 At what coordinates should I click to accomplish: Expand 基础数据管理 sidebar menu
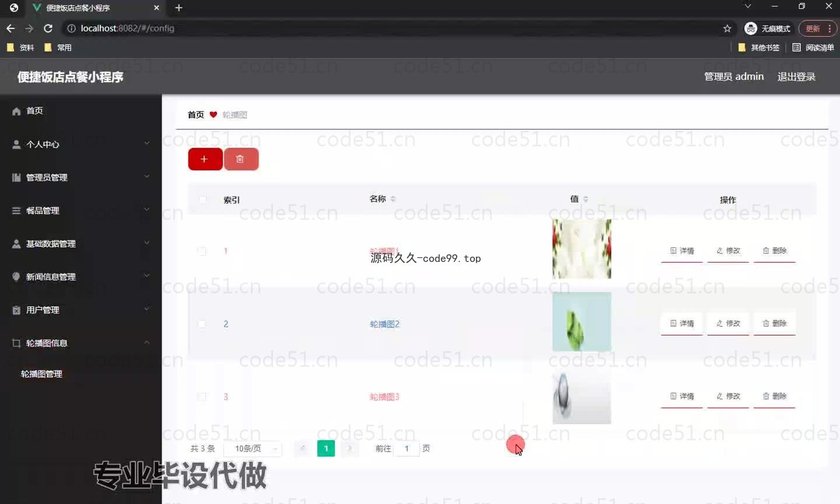pos(80,244)
